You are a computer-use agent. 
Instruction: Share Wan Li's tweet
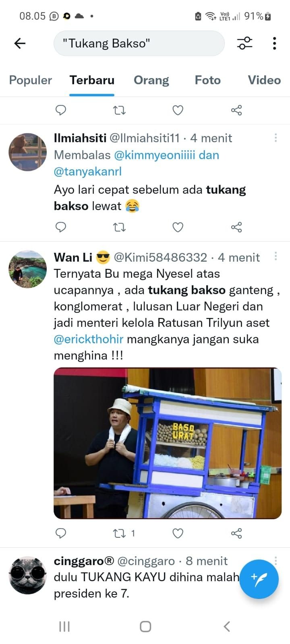pos(236,533)
